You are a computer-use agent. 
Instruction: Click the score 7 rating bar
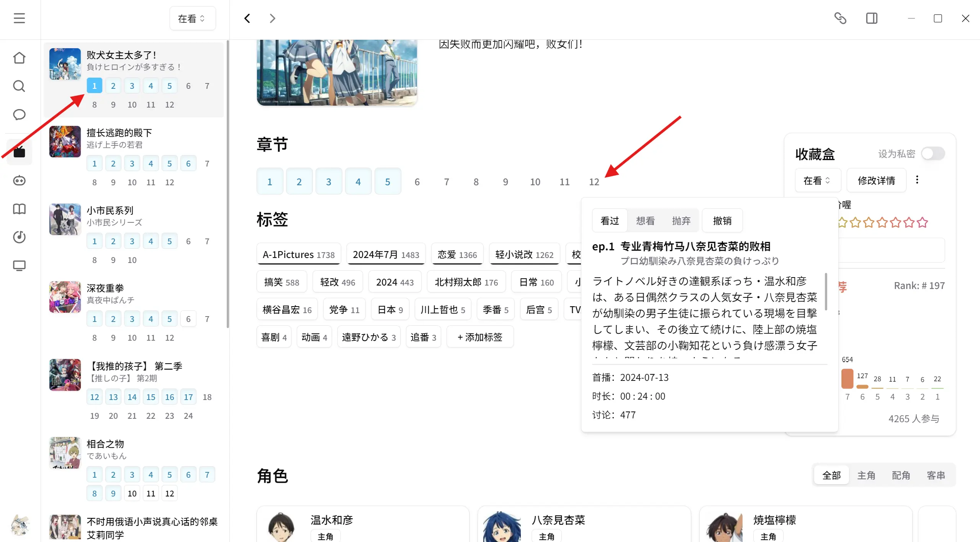847,379
